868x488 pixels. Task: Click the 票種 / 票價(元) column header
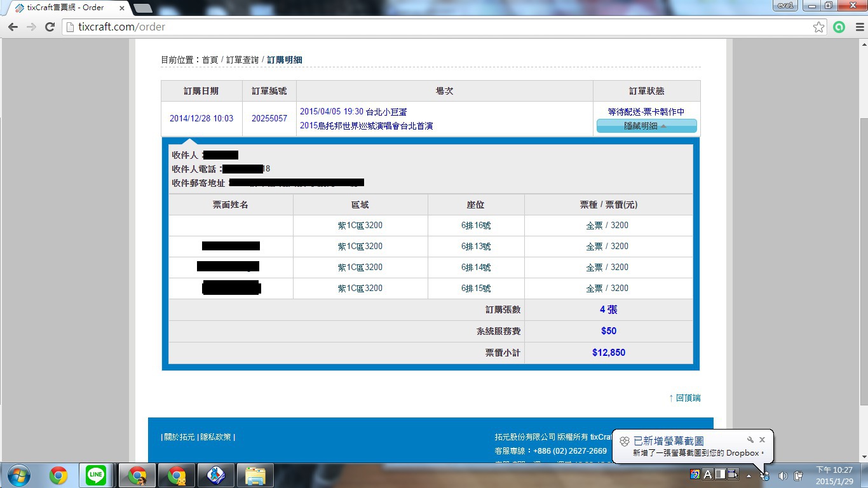click(x=608, y=205)
